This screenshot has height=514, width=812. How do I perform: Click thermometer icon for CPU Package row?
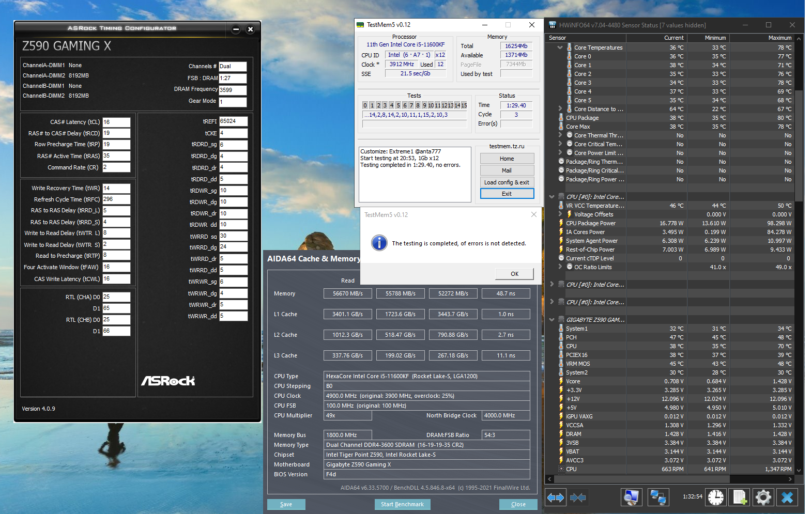click(x=561, y=118)
